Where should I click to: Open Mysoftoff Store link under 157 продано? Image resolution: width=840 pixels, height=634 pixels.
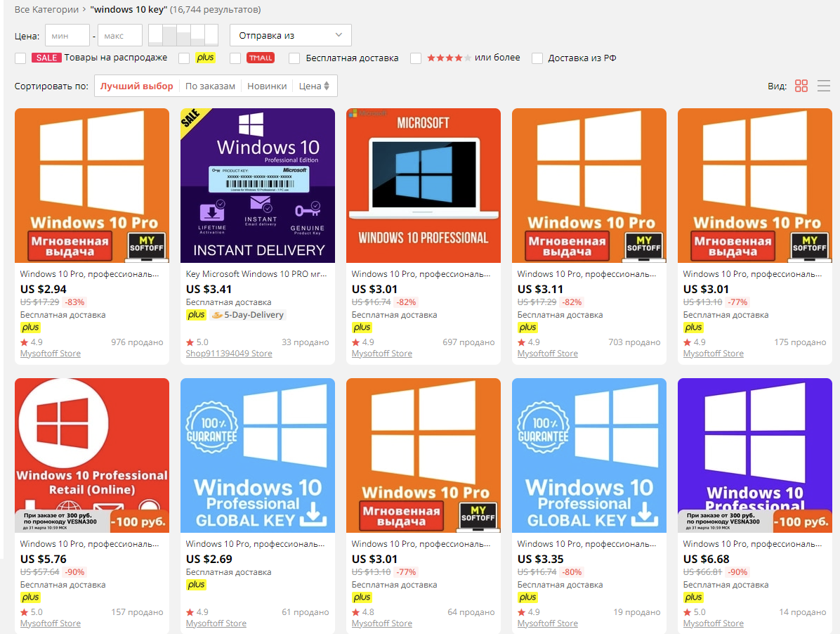[51, 624]
